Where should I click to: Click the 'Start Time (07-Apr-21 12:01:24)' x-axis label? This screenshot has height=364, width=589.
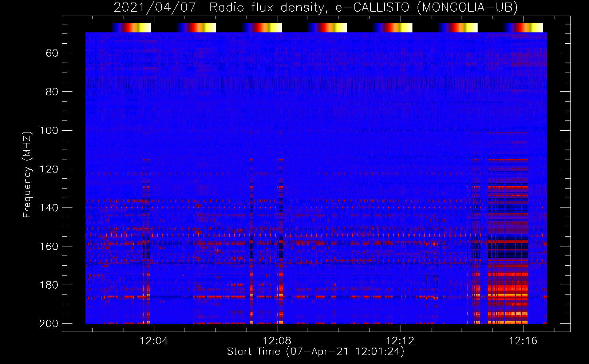316,352
